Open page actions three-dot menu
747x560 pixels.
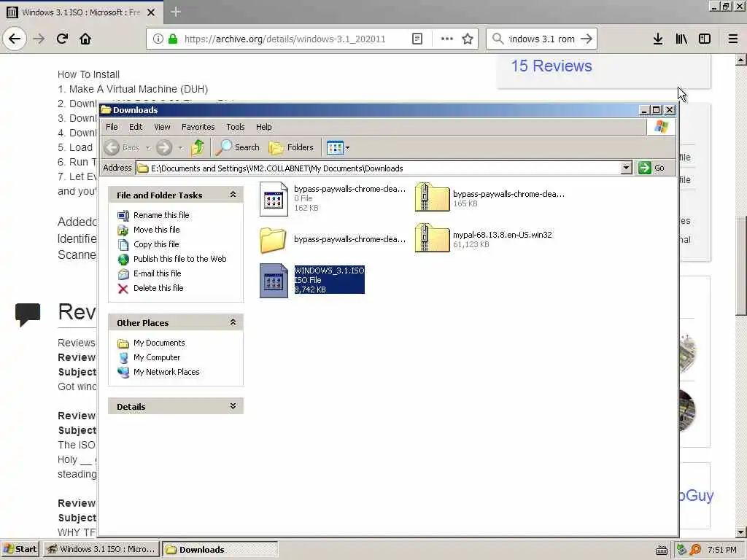point(447,39)
